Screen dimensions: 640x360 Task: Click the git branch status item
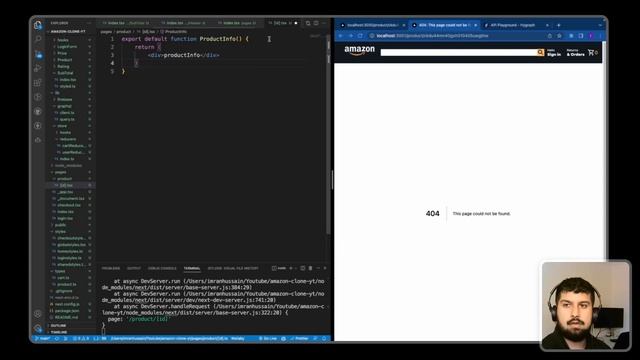42,338
